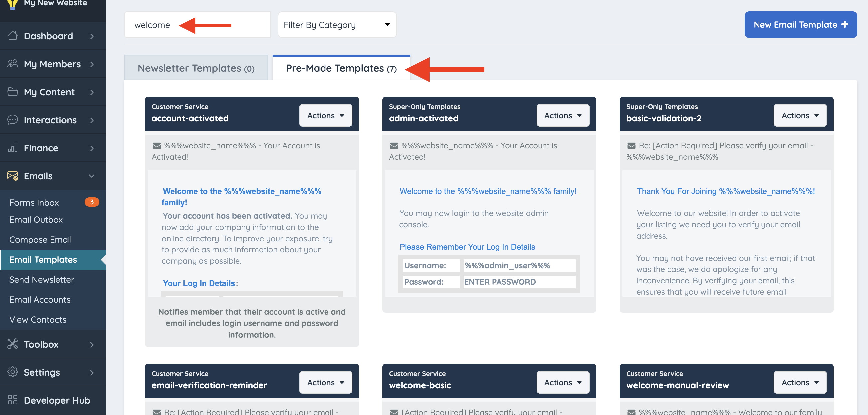Viewport: 868px width, 415px height.
Task: Collapse the Emails sidebar section
Action: pyautogui.click(x=91, y=176)
